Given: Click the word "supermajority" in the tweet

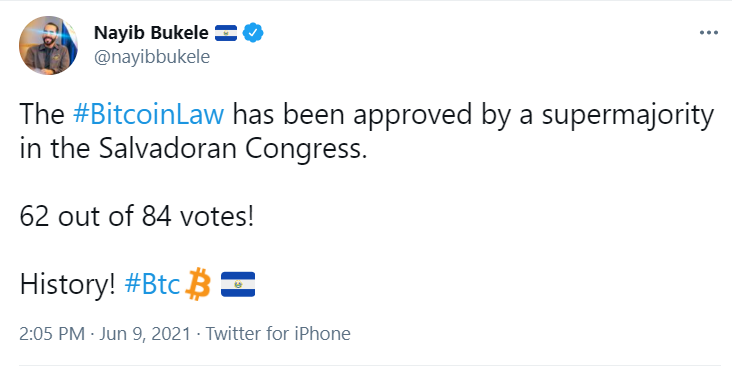Looking at the screenshot, I should 627,116.
